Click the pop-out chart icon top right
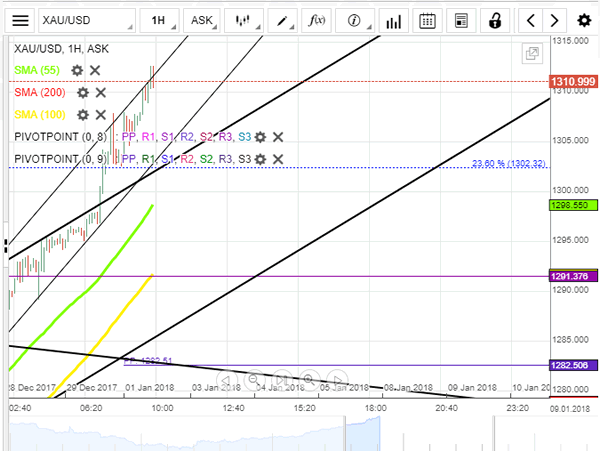Screen dimensions: 600x452 point(531,53)
